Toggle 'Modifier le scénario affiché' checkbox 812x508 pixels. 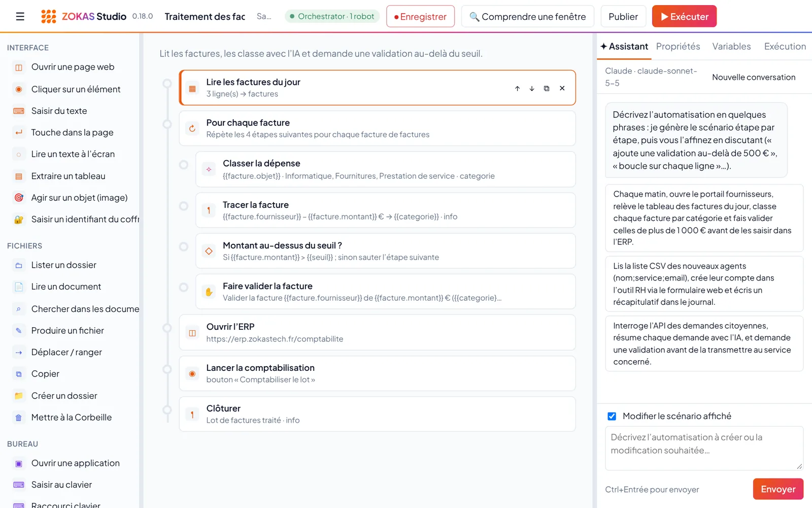pyautogui.click(x=612, y=417)
